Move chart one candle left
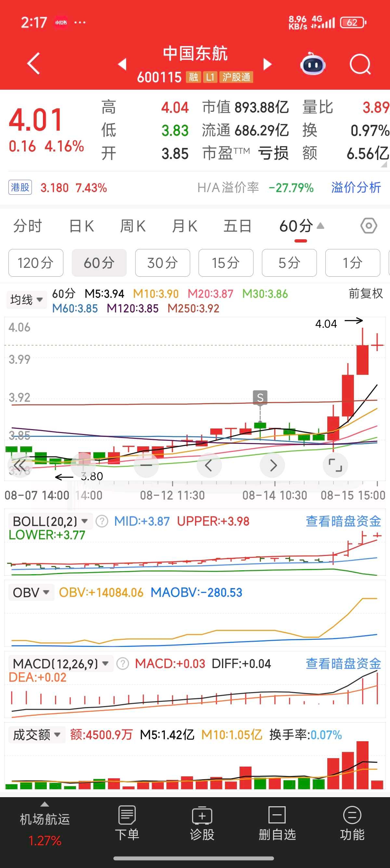 209,465
